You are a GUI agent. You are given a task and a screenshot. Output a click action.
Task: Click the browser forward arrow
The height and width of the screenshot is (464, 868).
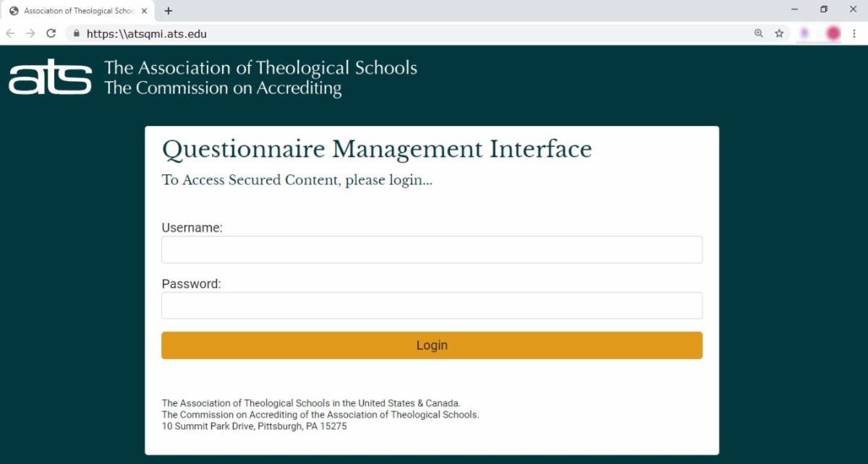30,33
